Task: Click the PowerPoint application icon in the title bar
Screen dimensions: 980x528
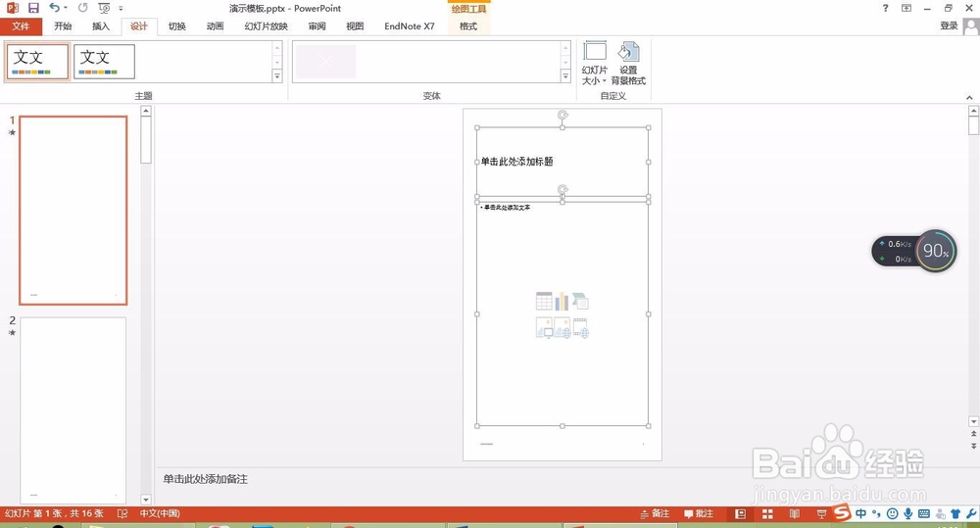Action: (x=12, y=8)
